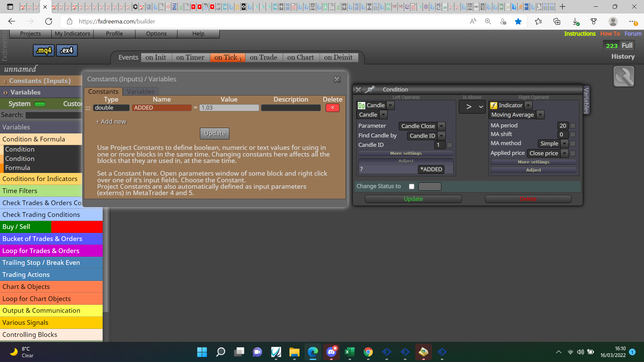Open the Find Candle by dropdown
The width and height of the screenshot is (644, 362).
point(441,136)
